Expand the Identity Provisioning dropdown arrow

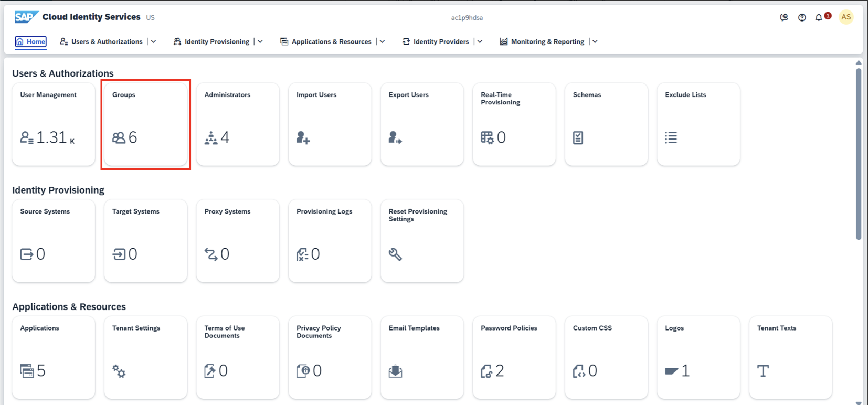(x=260, y=41)
